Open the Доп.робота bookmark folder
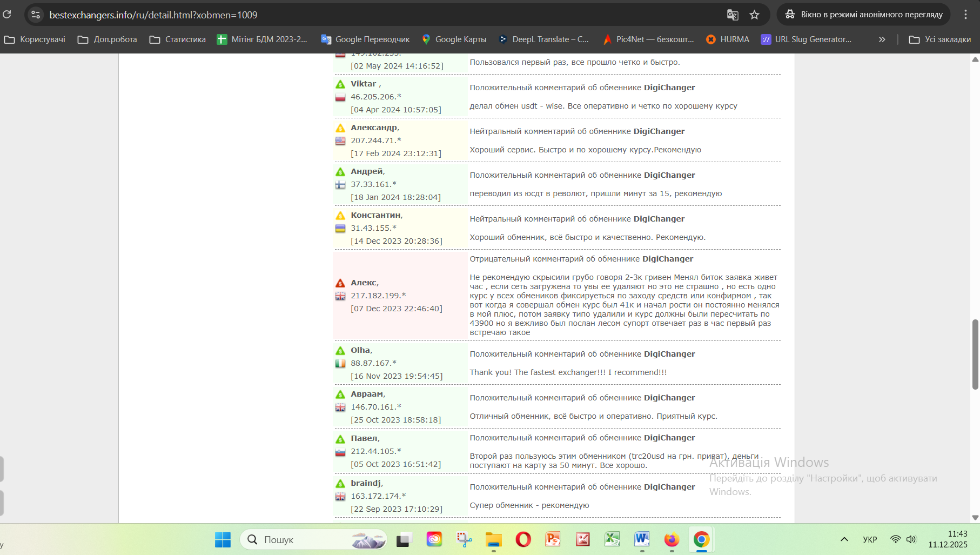980x555 pixels. coord(107,39)
